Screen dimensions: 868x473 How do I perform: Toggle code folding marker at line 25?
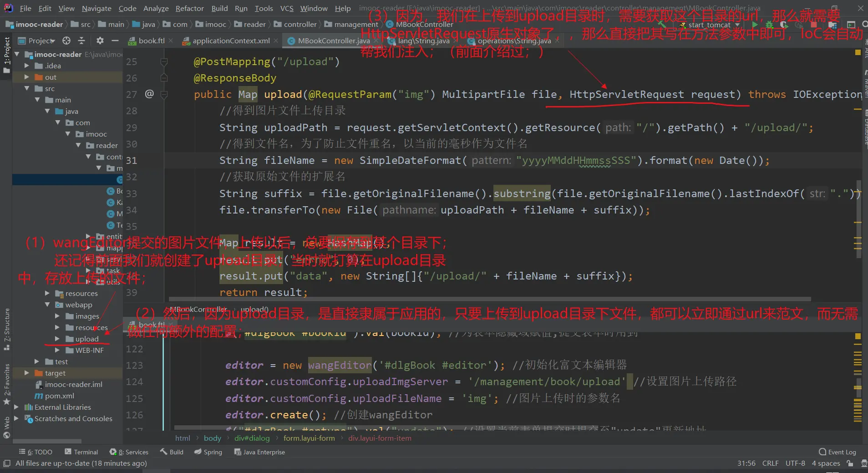point(164,61)
